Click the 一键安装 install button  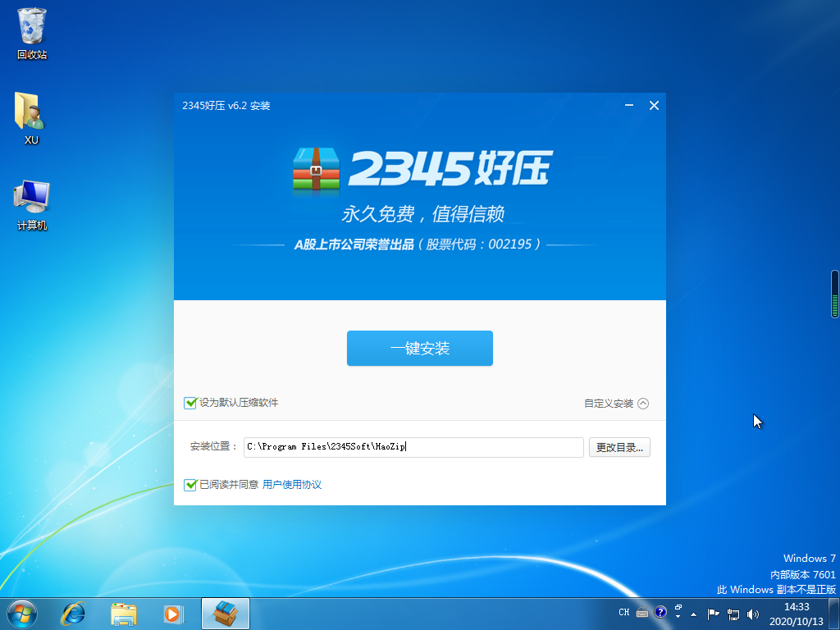(419, 349)
